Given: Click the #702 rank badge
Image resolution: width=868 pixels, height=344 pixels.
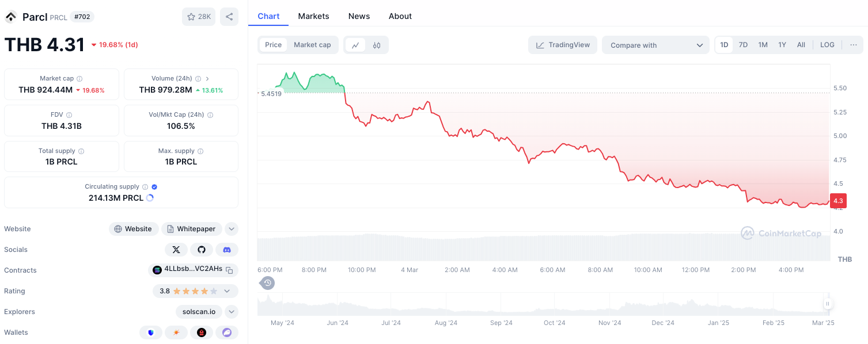Looking at the screenshot, I should coord(82,17).
